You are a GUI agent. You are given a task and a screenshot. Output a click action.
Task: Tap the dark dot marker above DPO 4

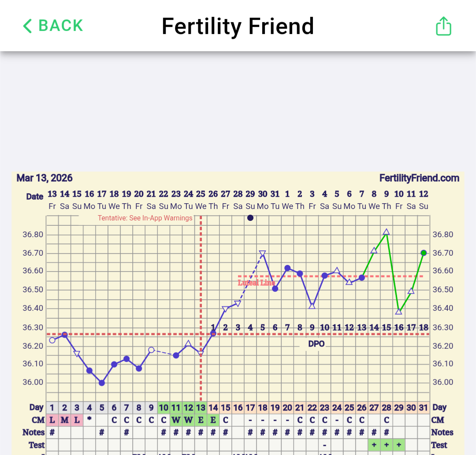coord(250,218)
